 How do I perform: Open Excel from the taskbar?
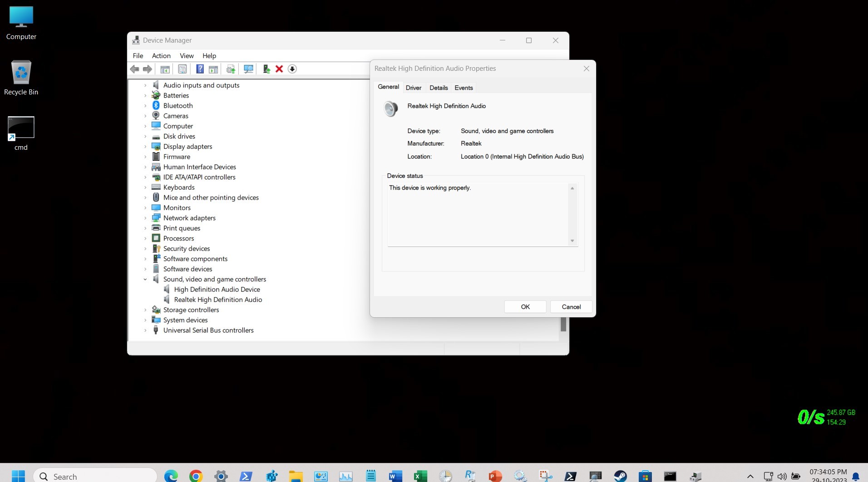pos(420,476)
